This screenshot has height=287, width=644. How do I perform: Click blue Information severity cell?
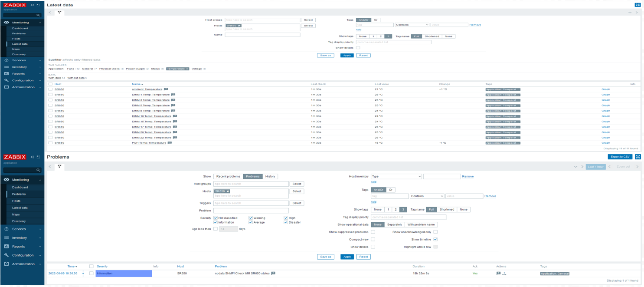pos(124,274)
